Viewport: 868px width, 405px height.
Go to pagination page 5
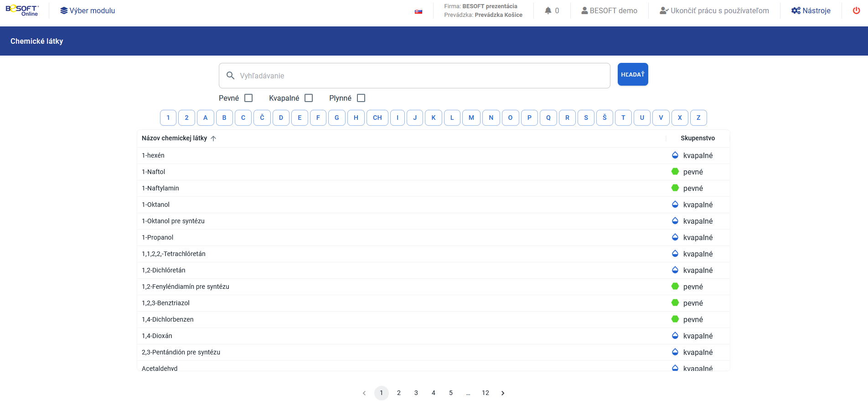[x=451, y=393]
